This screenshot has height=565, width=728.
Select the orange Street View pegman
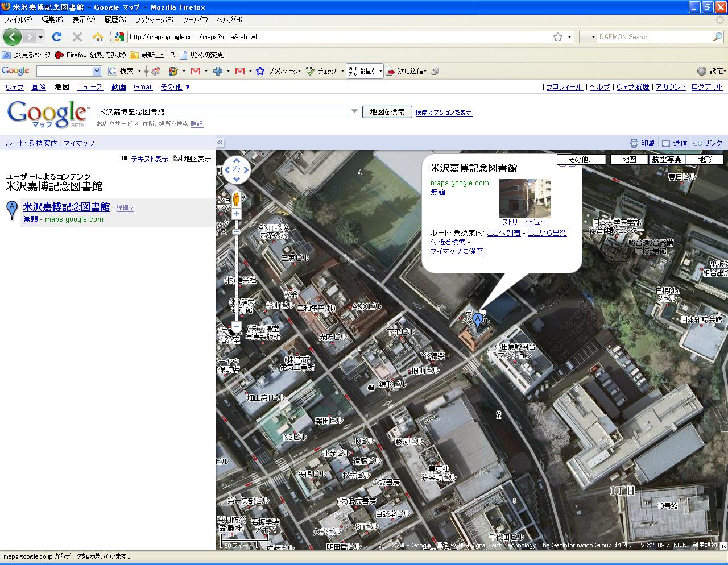237,200
